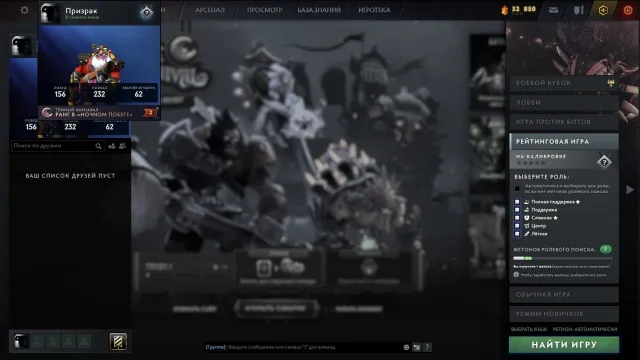Click the gold balance 32 850
The width and height of the screenshot is (640, 360).
[x=524, y=9]
